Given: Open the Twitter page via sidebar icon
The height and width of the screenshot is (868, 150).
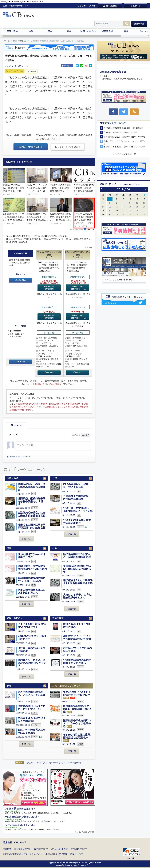Looking at the screenshot, I should pos(124,112).
